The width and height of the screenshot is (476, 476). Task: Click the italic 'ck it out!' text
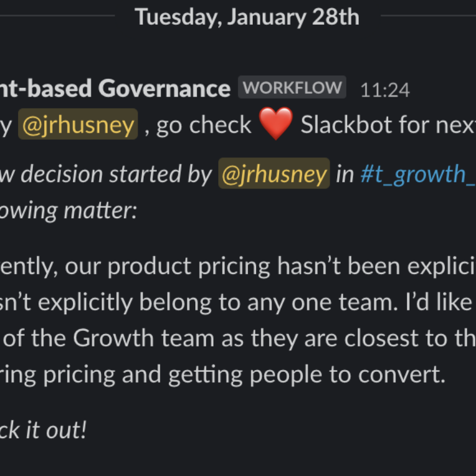[x=43, y=430]
